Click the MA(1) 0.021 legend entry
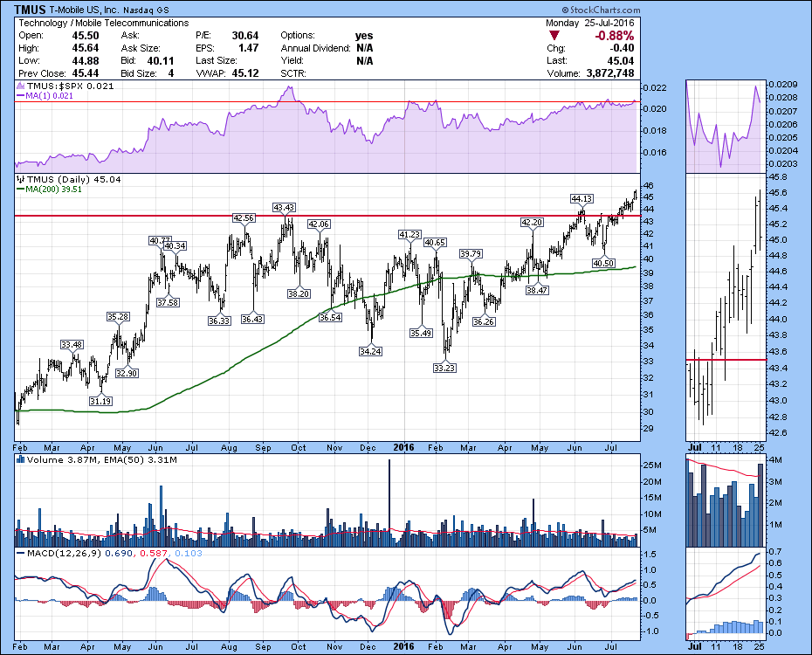Screen dimensions: 812x655 point(45,96)
